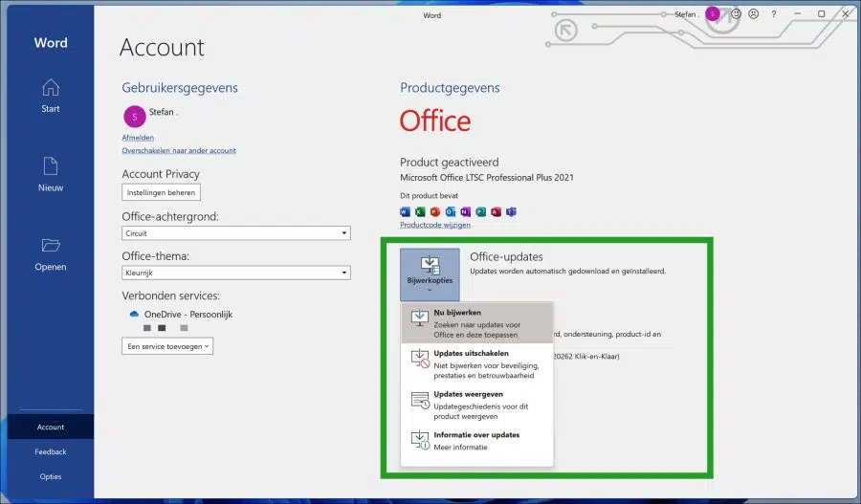The height and width of the screenshot is (504, 861).
Task: Click the Word app icon under product
Action: [x=405, y=212]
